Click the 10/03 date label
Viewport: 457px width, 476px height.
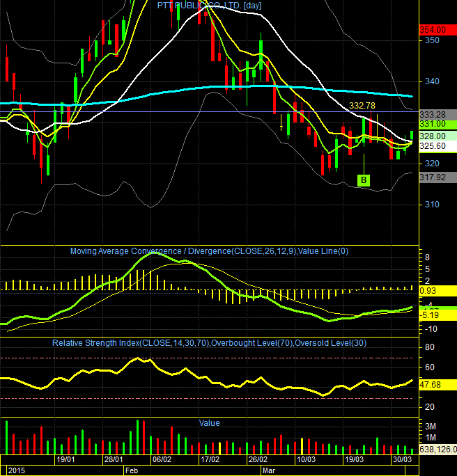[306, 459]
